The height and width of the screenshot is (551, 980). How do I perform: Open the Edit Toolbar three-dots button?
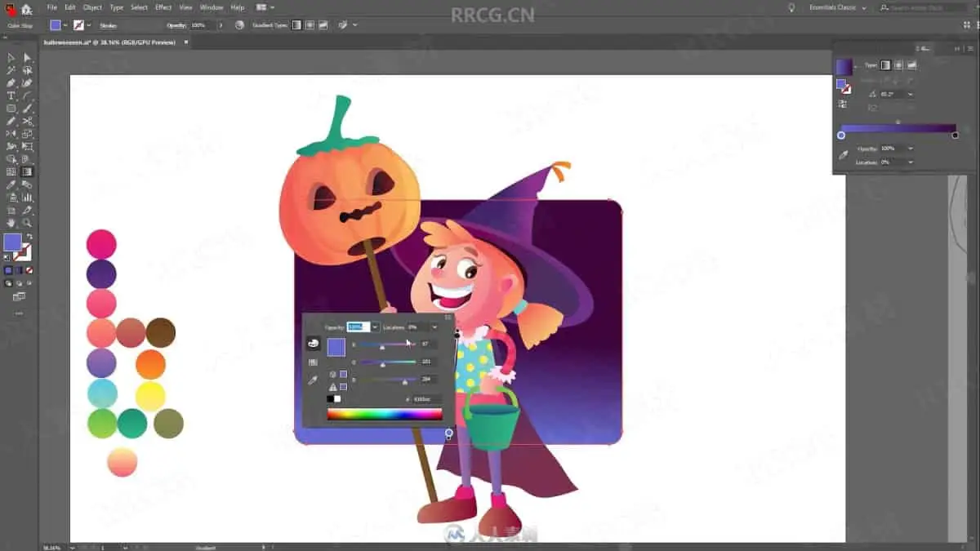click(x=19, y=313)
